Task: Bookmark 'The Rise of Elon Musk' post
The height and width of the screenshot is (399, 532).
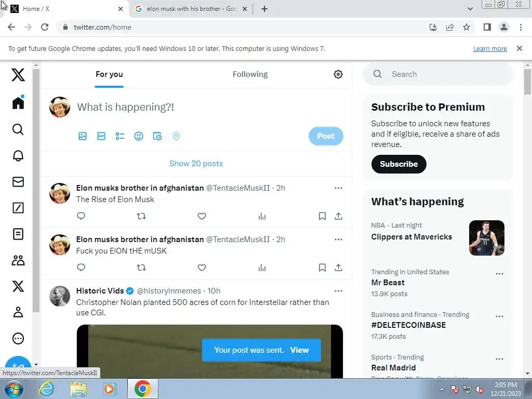Action: (322, 216)
